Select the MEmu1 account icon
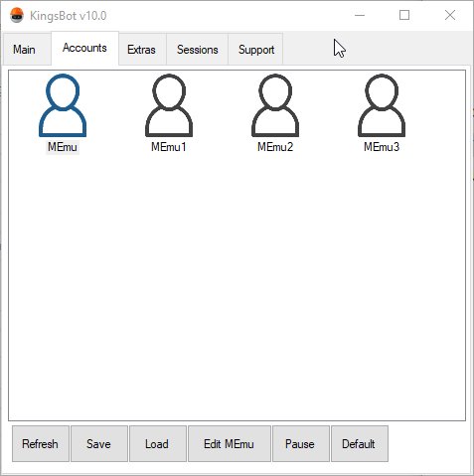 [169, 105]
